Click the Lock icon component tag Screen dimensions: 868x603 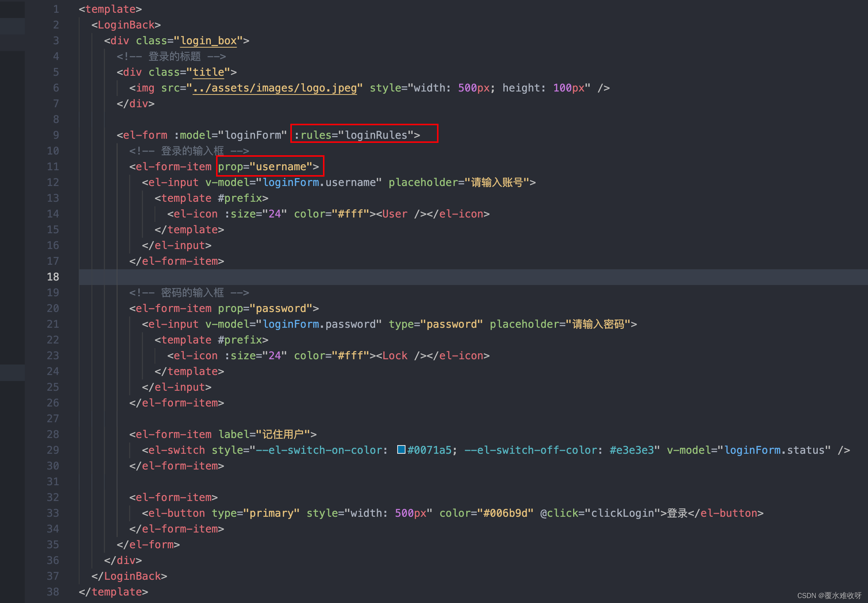pos(395,355)
